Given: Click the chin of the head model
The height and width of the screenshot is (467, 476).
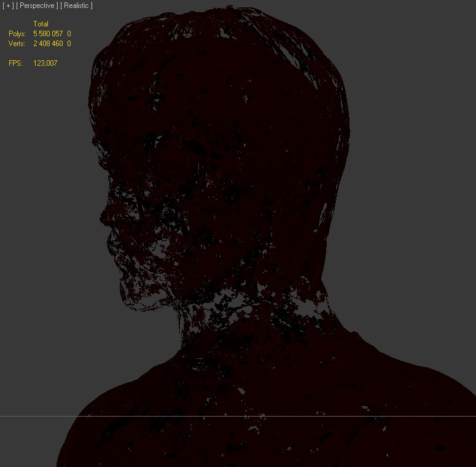Looking at the screenshot, I should (x=132, y=289).
